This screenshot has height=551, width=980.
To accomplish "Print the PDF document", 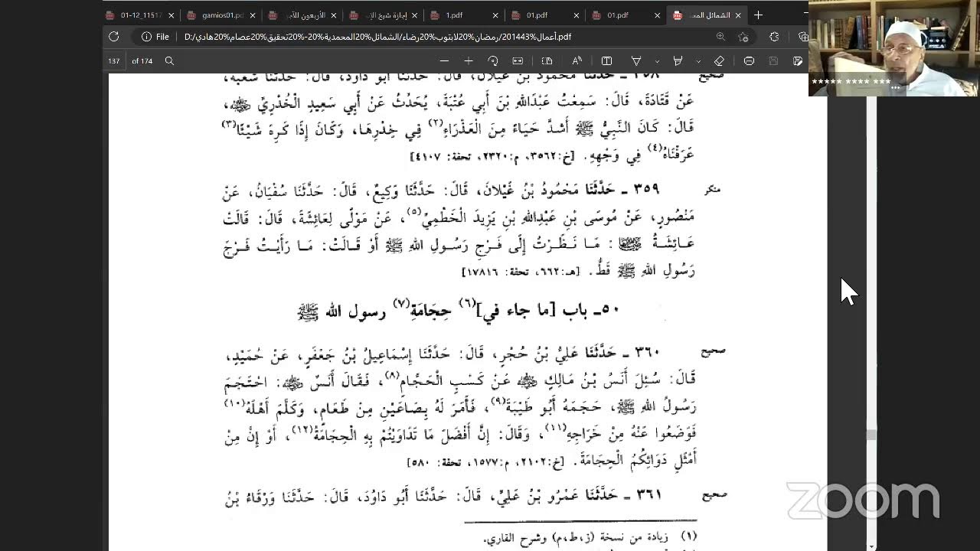I will pyautogui.click(x=749, y=61).
